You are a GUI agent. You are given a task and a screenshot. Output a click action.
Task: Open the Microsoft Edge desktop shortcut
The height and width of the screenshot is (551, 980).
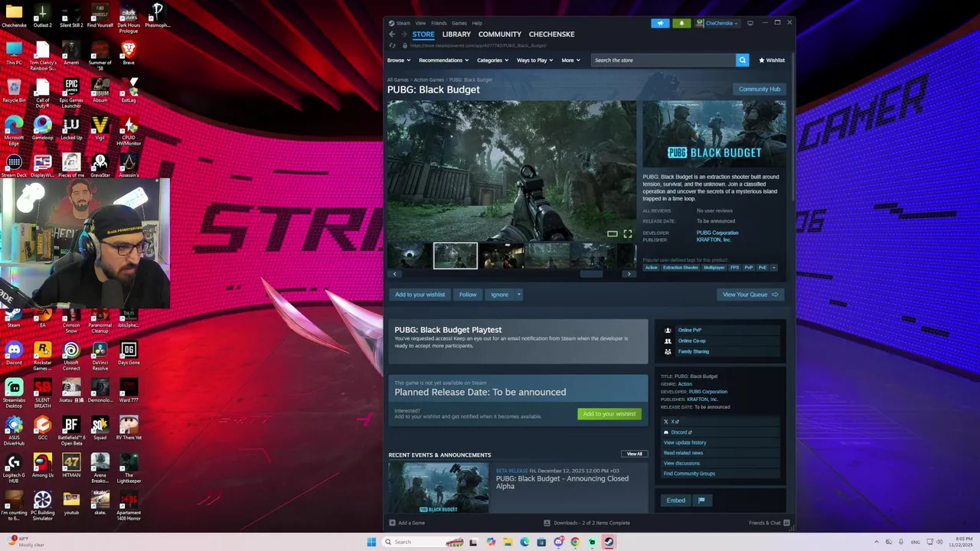14,131
